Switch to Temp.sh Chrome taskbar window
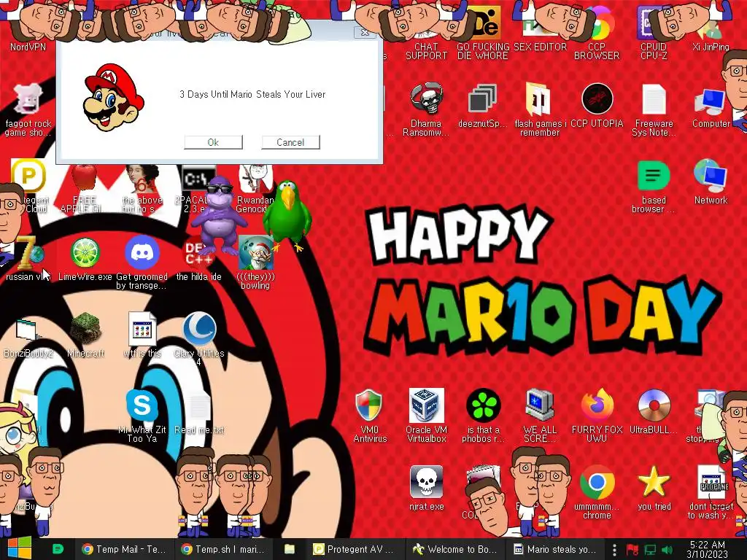747x560 pixels. 223,549
